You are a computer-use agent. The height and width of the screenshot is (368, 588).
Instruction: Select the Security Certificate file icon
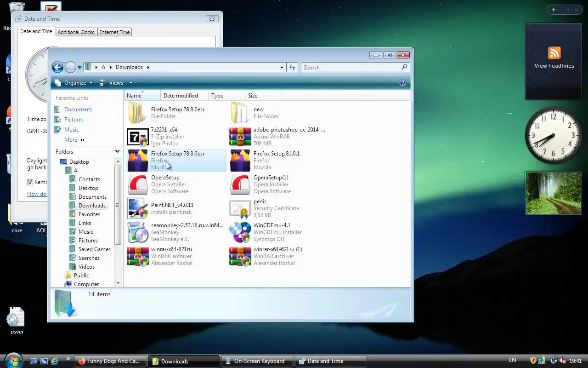(240, 208)
